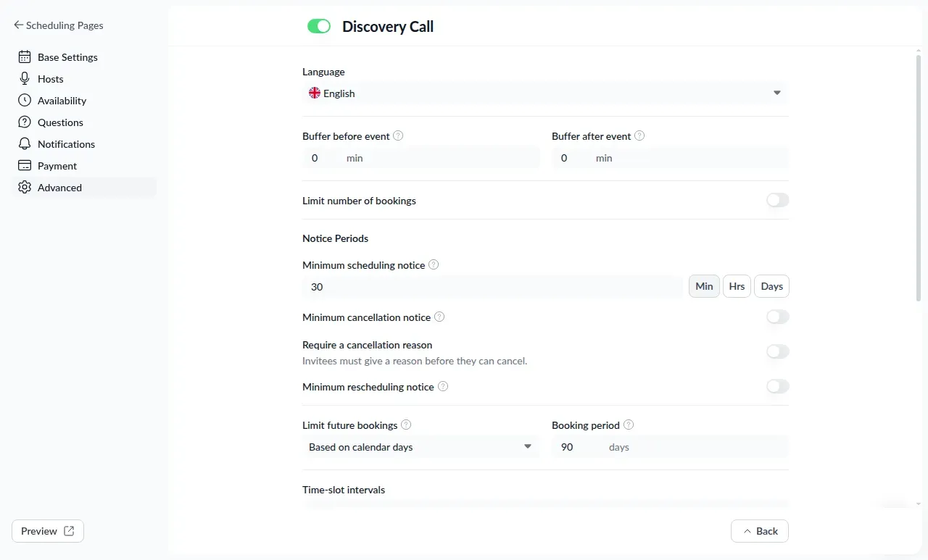
Task: Return to Scheduling Pages
Action: click(x=59, y=25)
